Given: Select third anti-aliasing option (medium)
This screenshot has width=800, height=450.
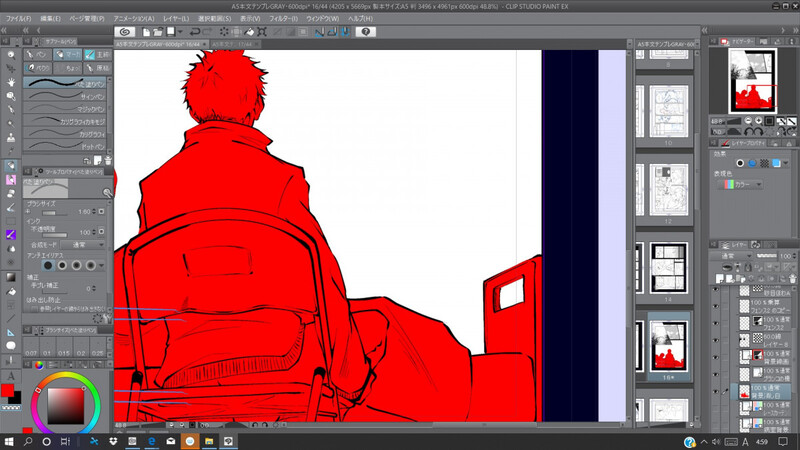Looking at the screenshot, I should [x=77, y=265].
